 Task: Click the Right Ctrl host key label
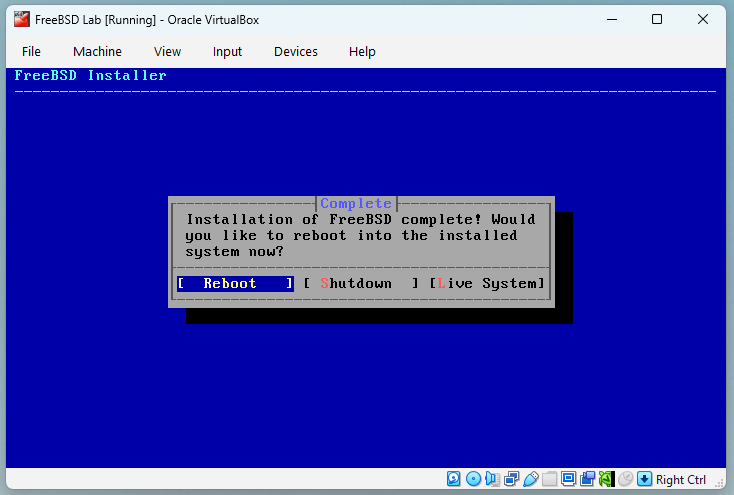681,480
